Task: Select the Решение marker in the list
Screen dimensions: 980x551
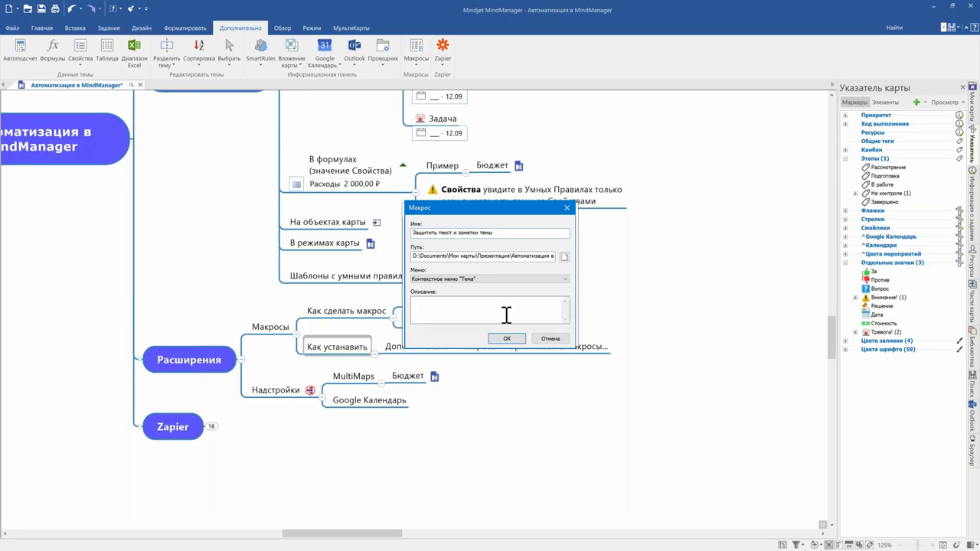Action: click(882, 306)
